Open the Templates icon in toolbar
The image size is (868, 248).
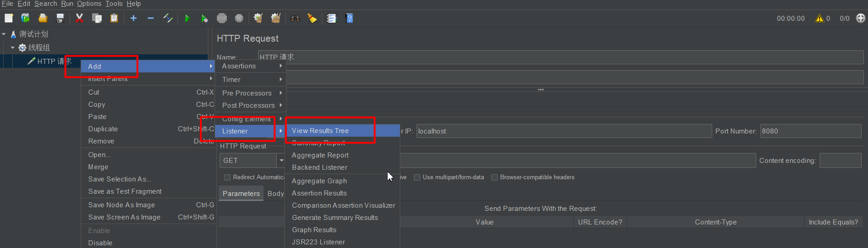[25, 18]
